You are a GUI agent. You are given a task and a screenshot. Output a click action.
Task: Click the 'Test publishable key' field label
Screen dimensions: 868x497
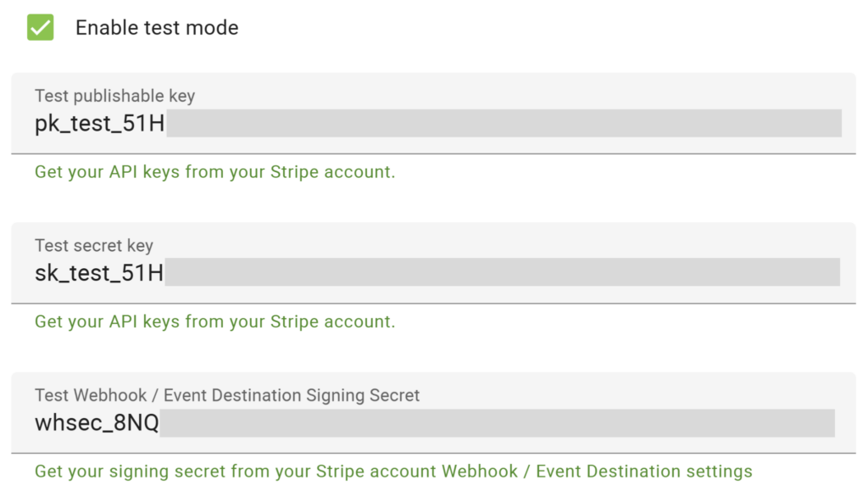coord(114,96)
